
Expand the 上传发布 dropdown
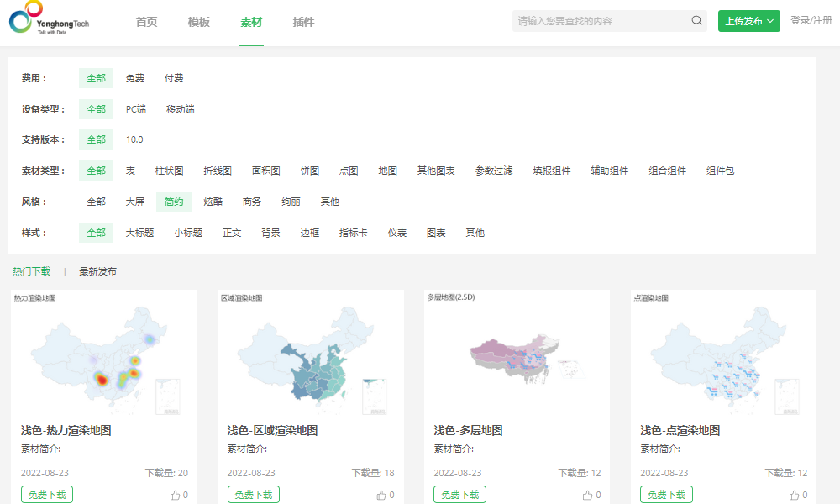(748, 18)
